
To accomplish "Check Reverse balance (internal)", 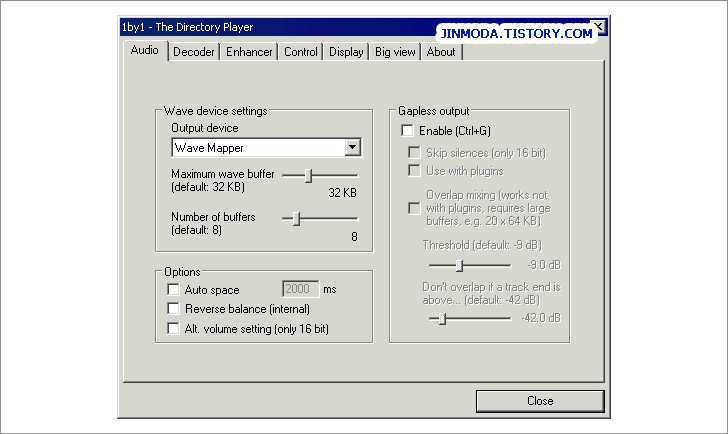I will pos(173,309).
